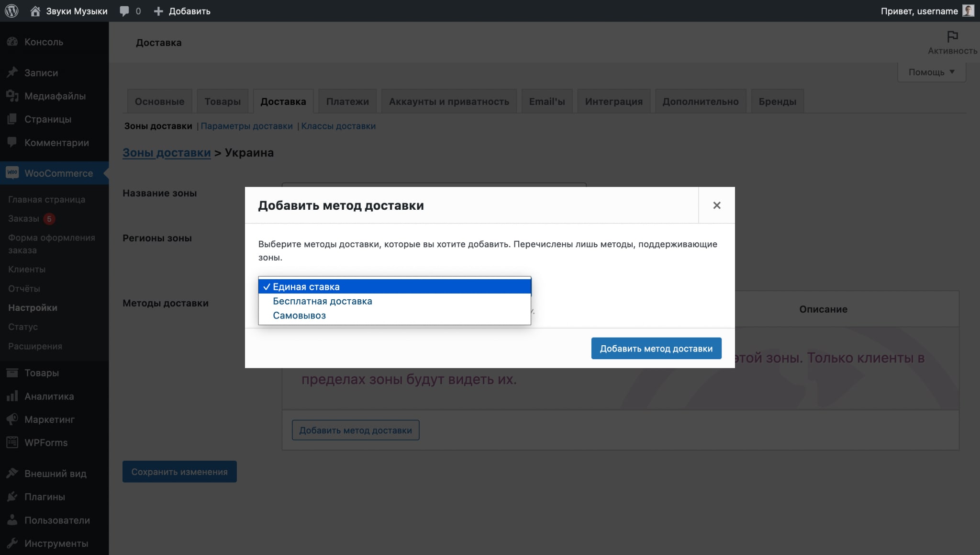
Task: Switch to Платежи tab
Action: click(x=347, y=101)
